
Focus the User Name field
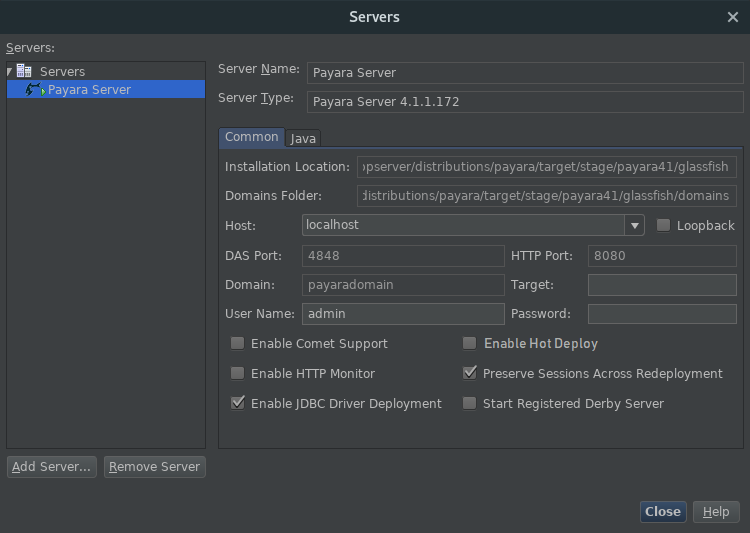pyautogui.click(x=403, y=314)
